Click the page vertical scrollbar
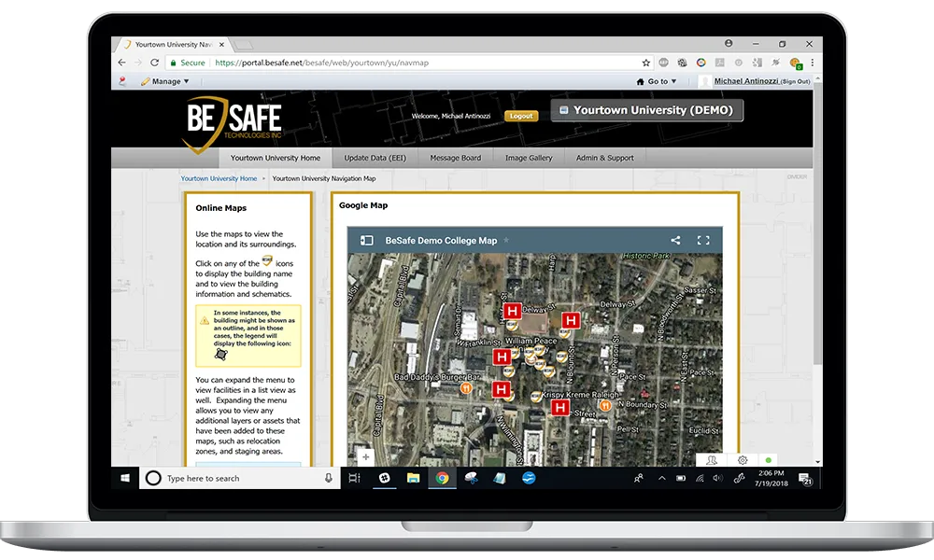This screenshot has height=560, width=934. [818, 223]
